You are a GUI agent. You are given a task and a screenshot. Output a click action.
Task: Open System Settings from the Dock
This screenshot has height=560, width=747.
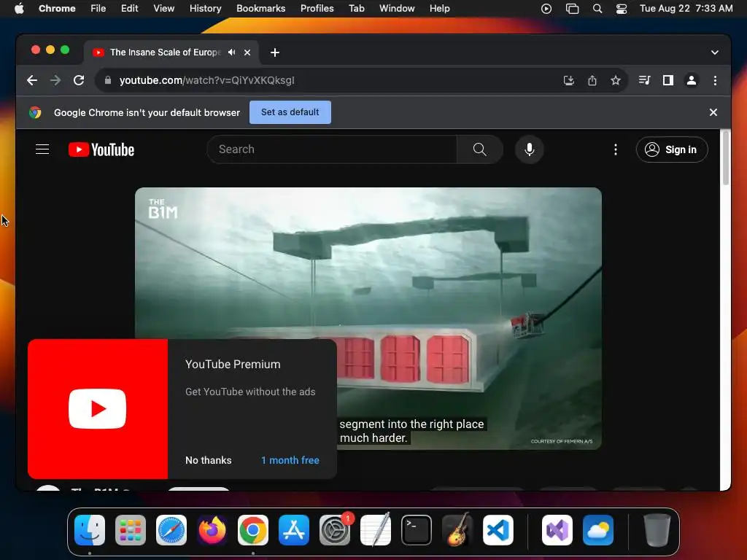(335, 530)
